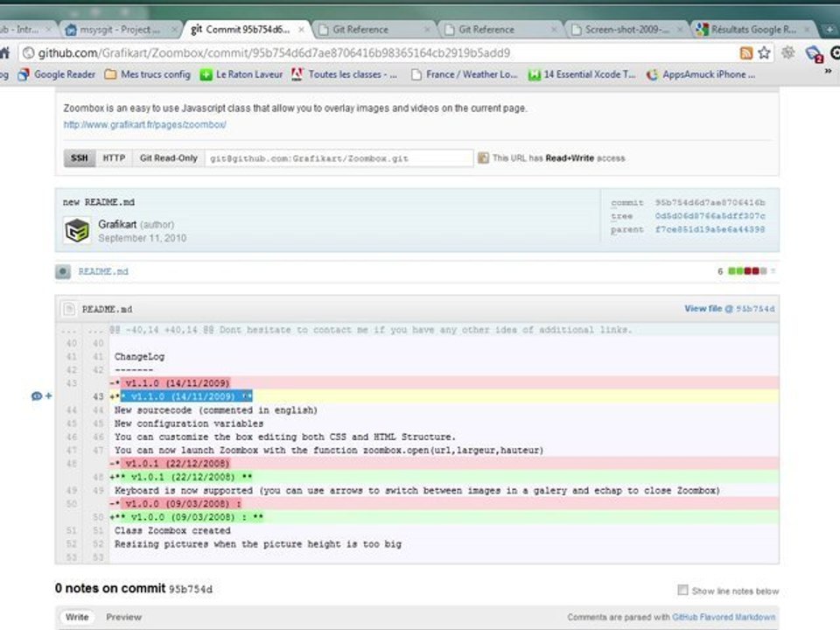840x630 pixels.
Task: Expand the bookmarks overflow chevron
Action: click(829, 71)
